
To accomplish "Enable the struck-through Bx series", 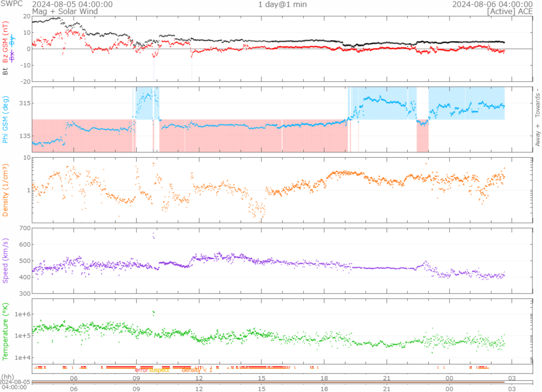I will coord(12,56).
